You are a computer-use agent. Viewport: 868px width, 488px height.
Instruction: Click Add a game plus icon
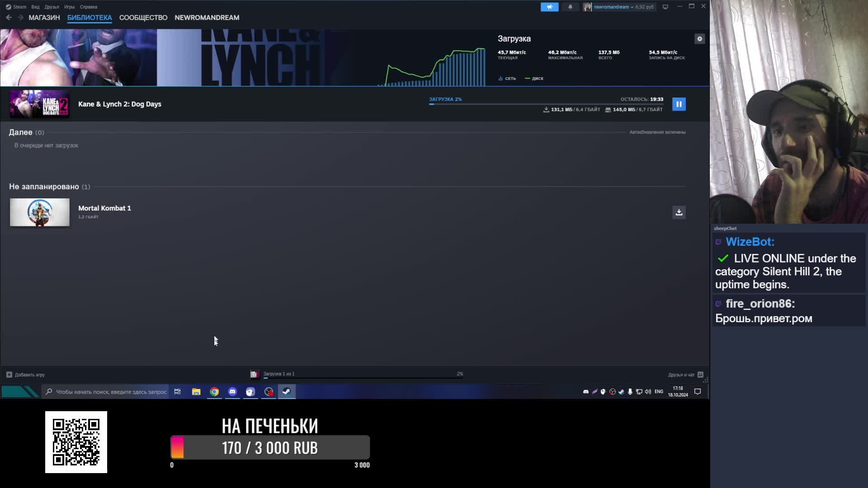(9, 375)
